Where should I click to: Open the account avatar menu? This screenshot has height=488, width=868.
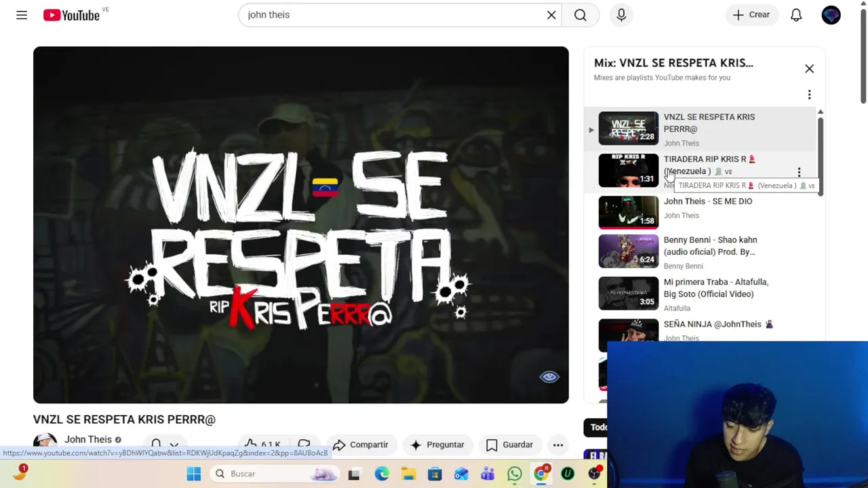pos(831,15)
